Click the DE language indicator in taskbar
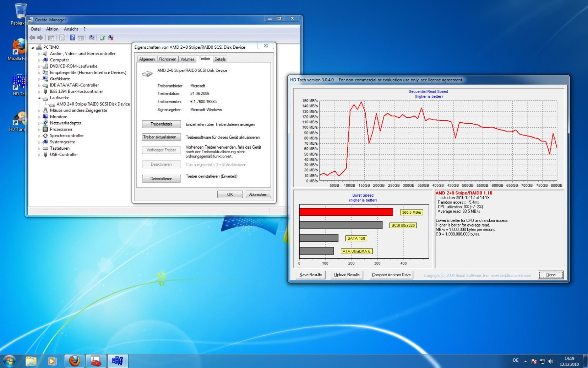The image size is (588, 368). click(x=516, y=361)
